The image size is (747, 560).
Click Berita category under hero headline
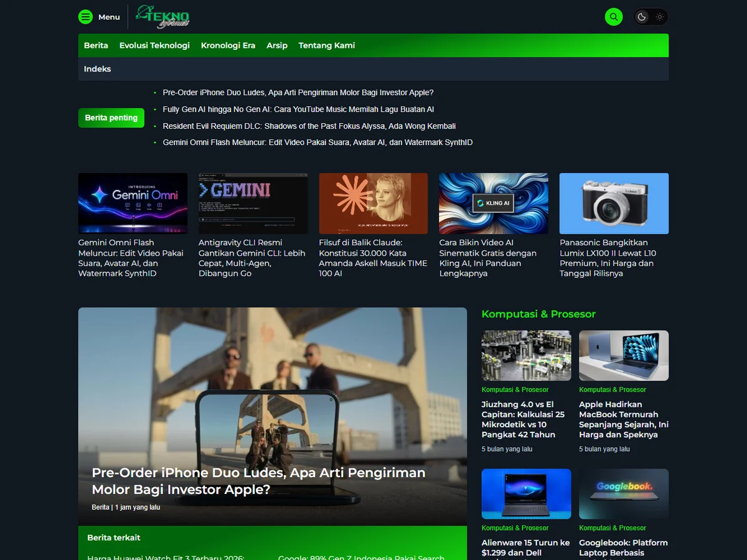100,508
